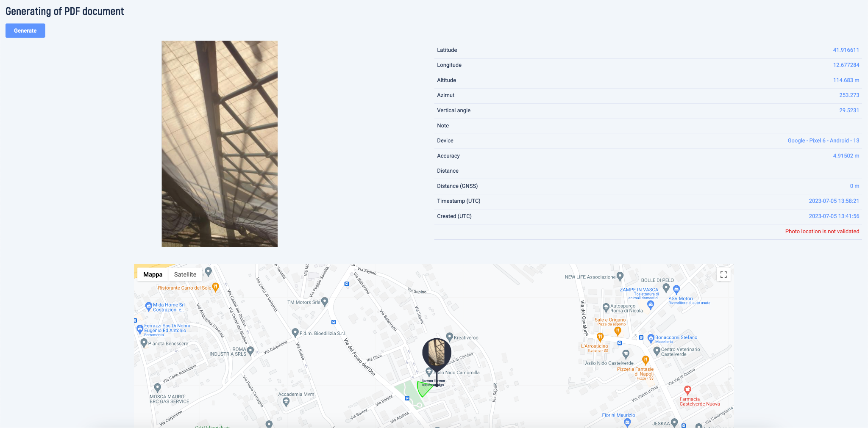Select timestamp value 2023-07-05 13:58:21
Viewport: 868px width, 428px height.
[834, 201]
